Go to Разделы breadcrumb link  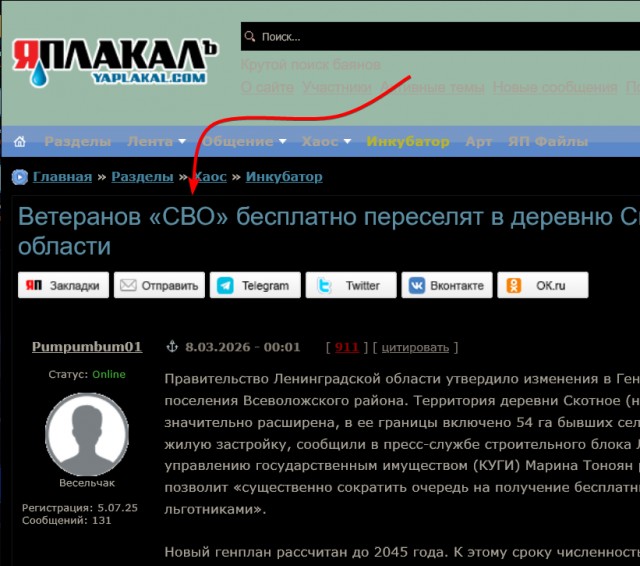(x=142, y=177)
